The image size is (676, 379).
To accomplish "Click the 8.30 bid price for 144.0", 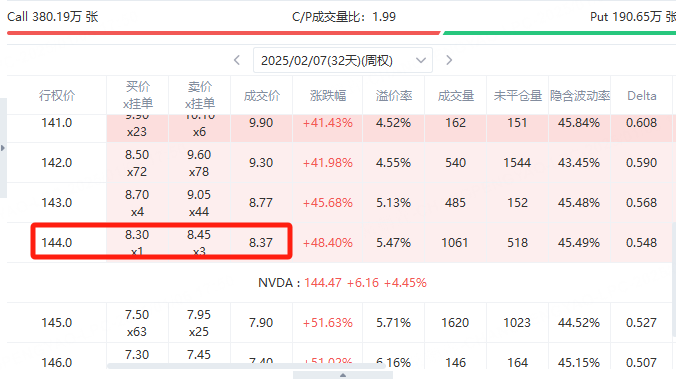I will (x=137, y=235).
